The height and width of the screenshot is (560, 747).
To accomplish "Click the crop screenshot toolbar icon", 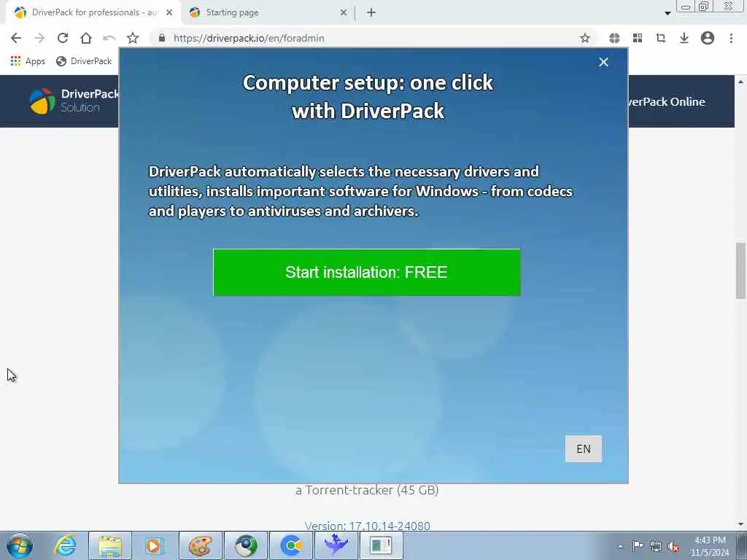I will (x=661, y=38).
